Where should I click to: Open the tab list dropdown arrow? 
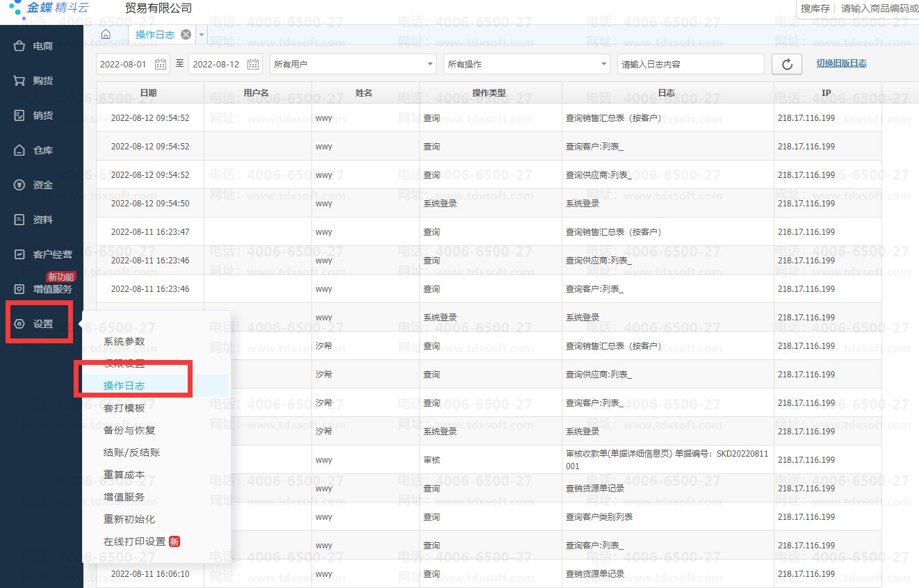click(x=202, y=35)
